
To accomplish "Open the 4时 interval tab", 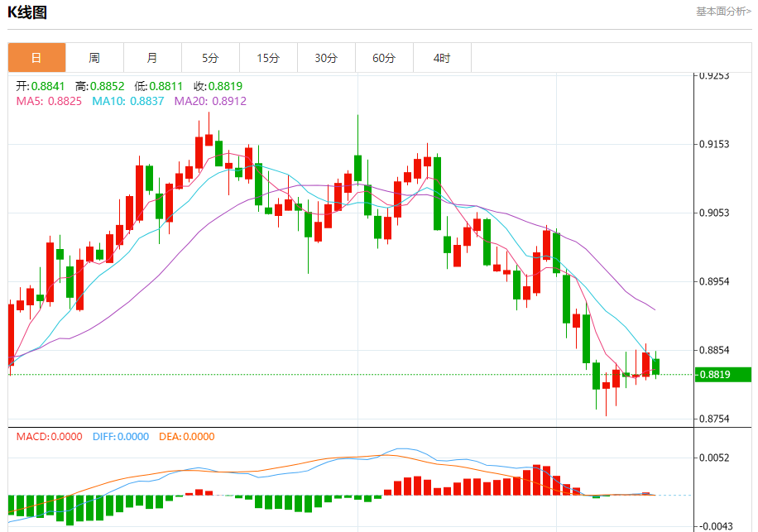I will [x=443, y=58].
